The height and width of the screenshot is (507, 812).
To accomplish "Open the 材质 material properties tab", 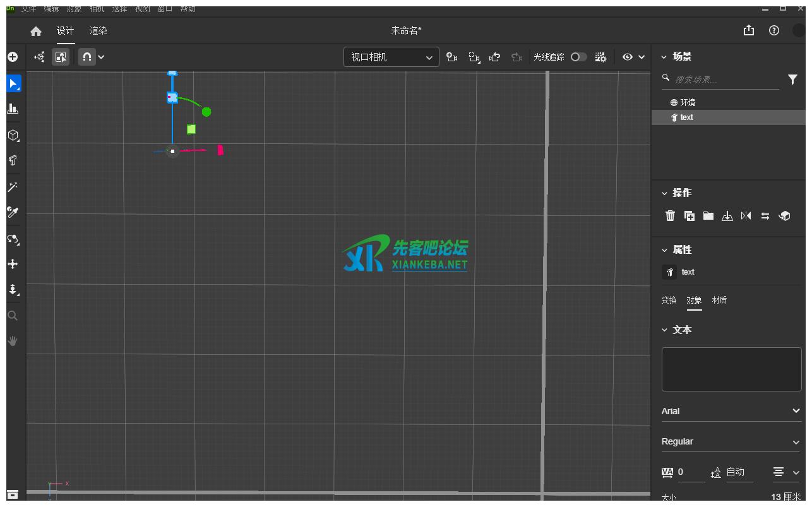I will [719, 300].
